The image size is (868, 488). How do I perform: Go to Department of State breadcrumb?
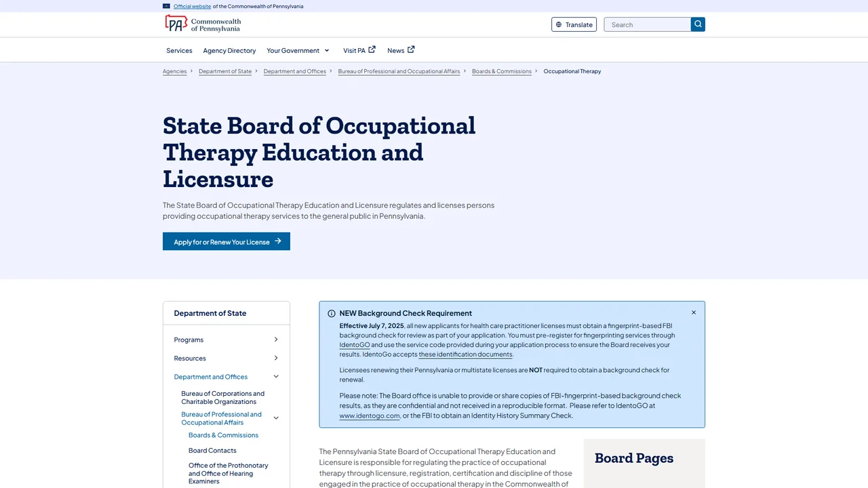(x=225, y=71)
